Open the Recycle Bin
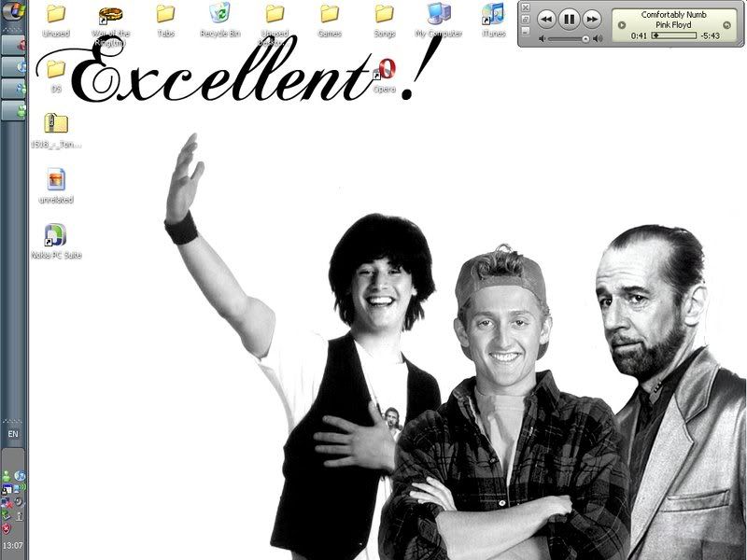 point(220,15)
